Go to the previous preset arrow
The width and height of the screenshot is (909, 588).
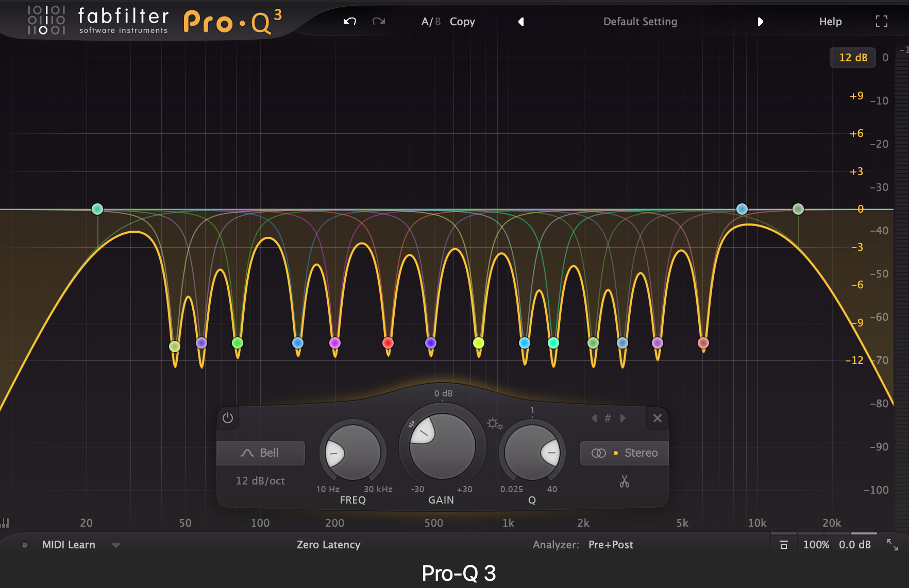pos(521,22)
